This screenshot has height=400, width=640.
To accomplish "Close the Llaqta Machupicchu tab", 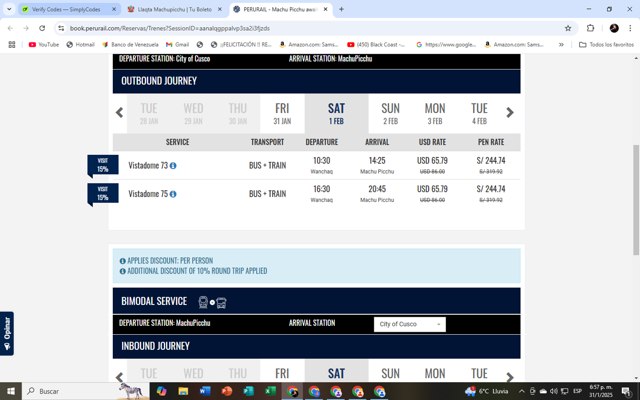I will [220, 9].
